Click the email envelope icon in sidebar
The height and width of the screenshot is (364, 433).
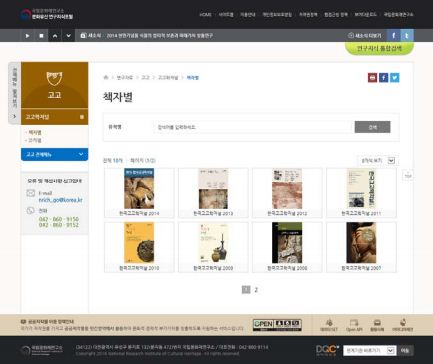(x=31, y=193)
